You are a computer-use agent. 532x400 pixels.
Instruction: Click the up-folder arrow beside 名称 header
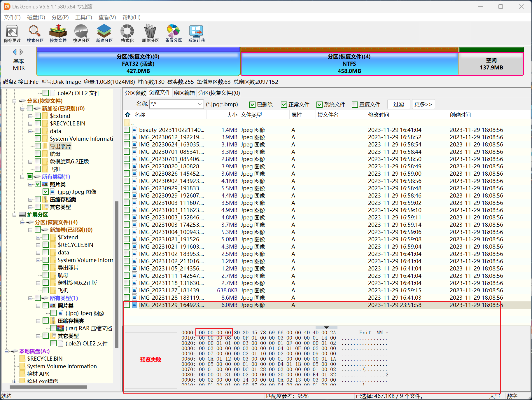pos(127,115)
